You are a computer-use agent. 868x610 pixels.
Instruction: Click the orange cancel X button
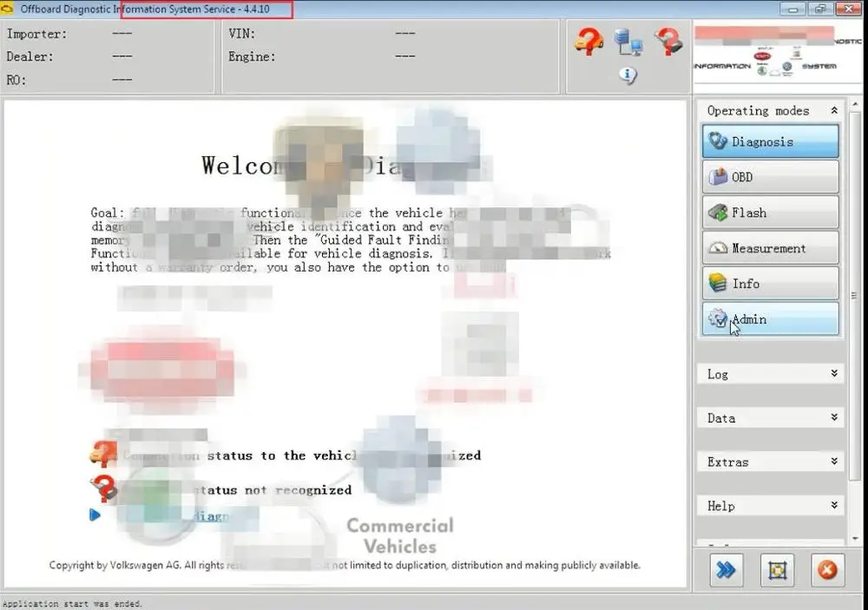[827, 569]
